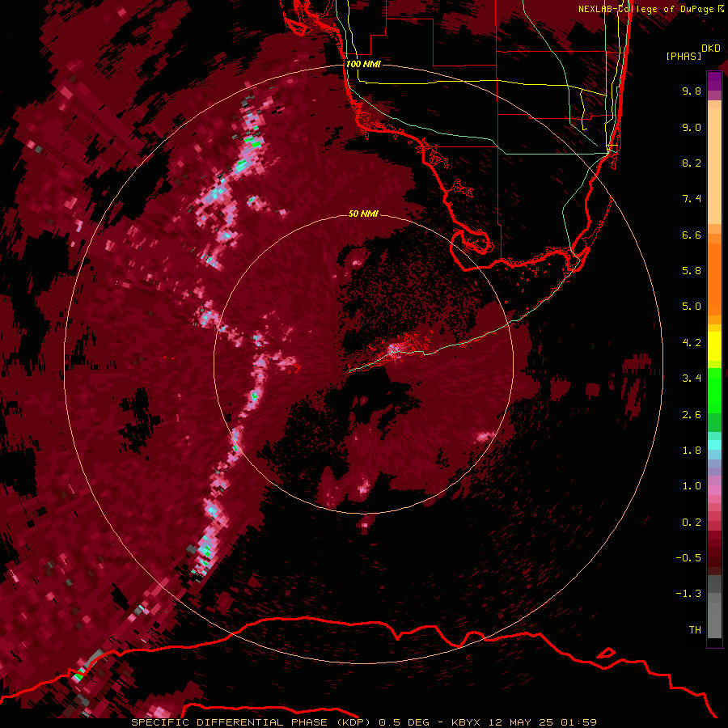Click the 3.4 value on the color scale
The width and height of the screenshot is (728, 728).
point(692,379)
